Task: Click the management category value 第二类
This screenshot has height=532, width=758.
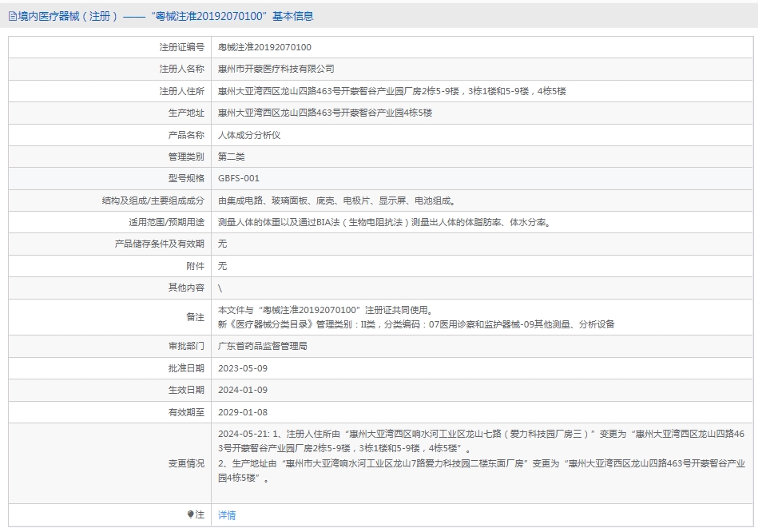Action: [232, 157]
